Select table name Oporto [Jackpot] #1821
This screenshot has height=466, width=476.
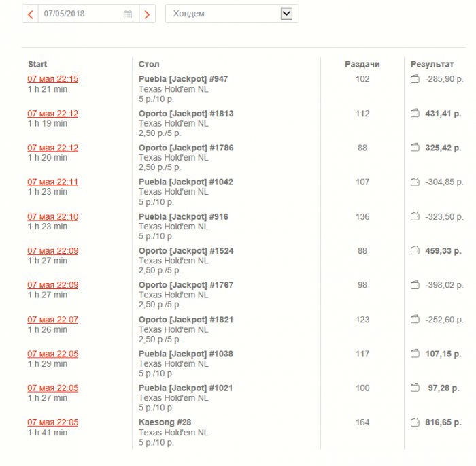click(186, 320)
